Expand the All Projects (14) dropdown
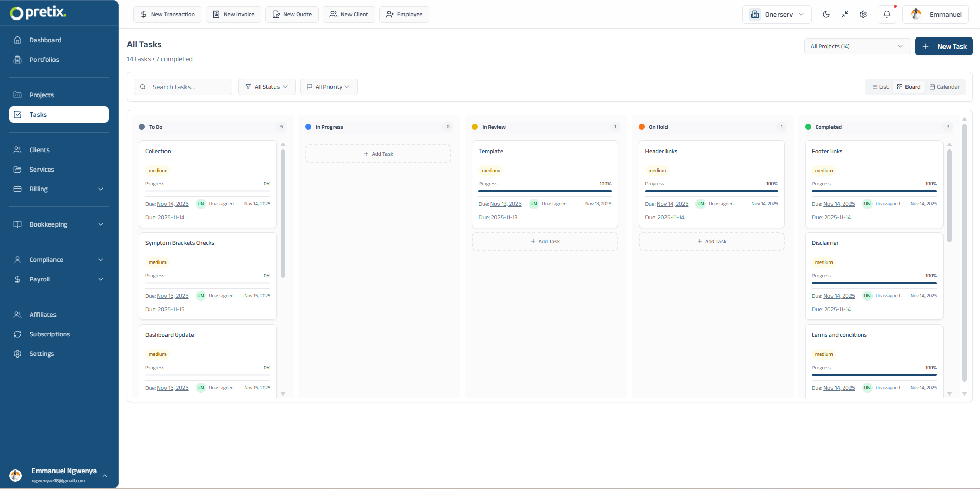Image resolution: width=980 pixels, height=489 pixels. point(856,46)
